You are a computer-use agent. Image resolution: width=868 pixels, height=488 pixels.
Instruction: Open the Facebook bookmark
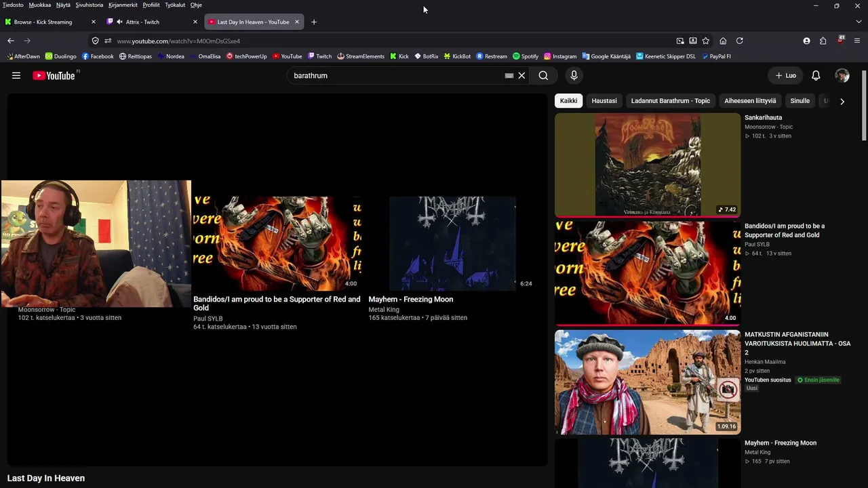tap(98, 56)
